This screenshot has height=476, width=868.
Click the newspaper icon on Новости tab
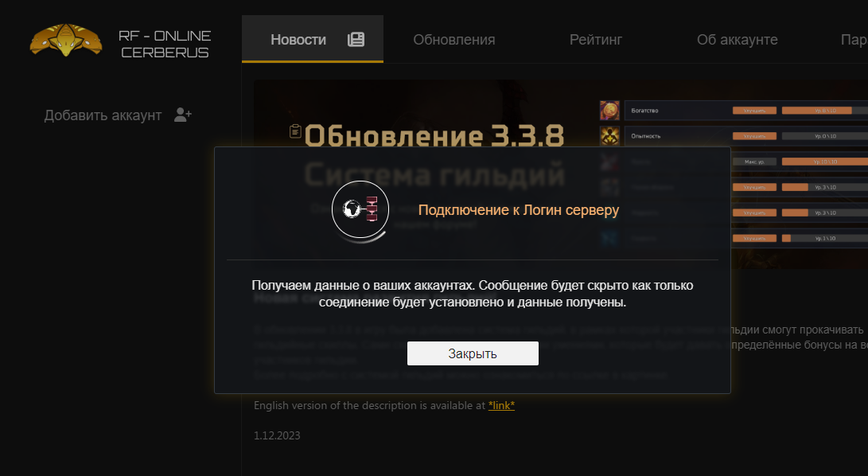click(x=356, y=39)
